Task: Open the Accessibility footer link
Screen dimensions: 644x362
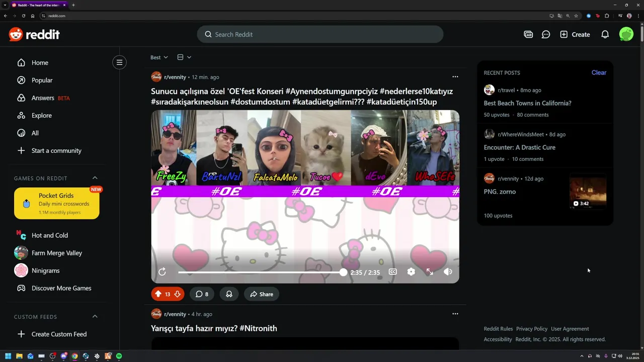Action: 498,339
